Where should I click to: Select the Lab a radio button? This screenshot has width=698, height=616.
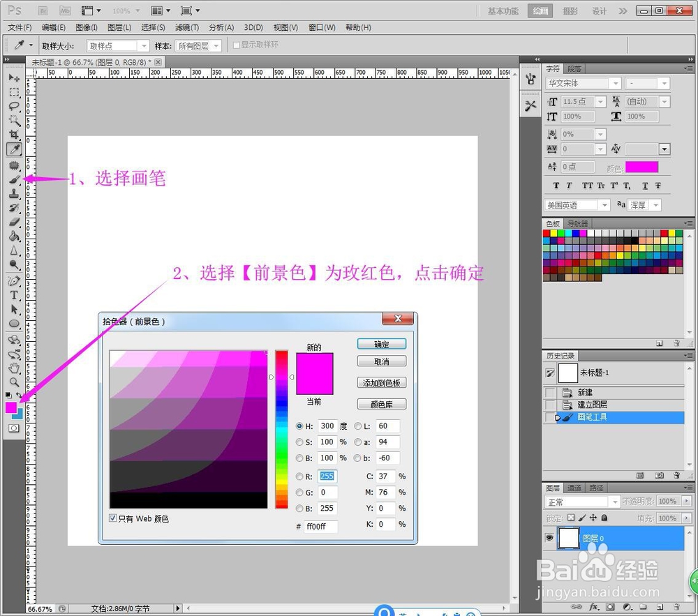pos(358,442)
